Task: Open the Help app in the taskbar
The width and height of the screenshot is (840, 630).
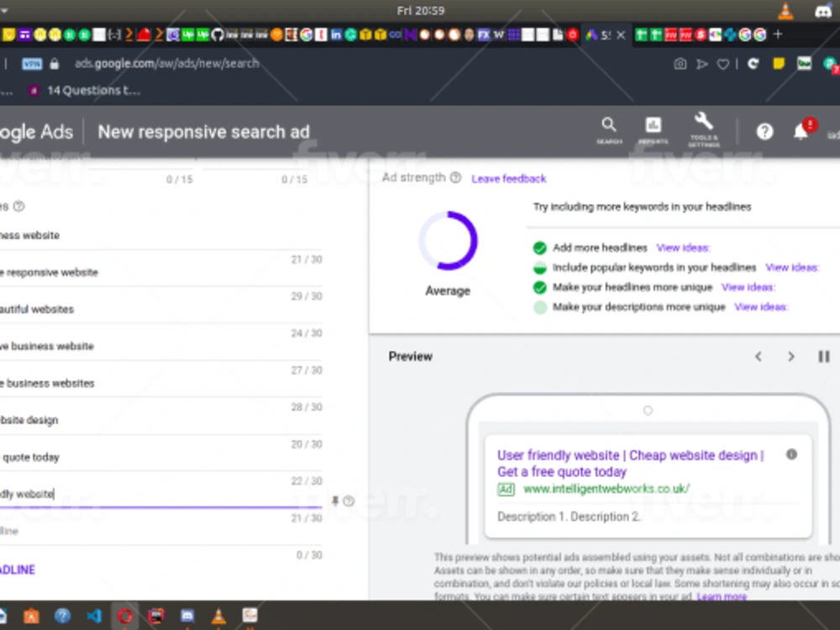Action: click(x=62, y=616)
